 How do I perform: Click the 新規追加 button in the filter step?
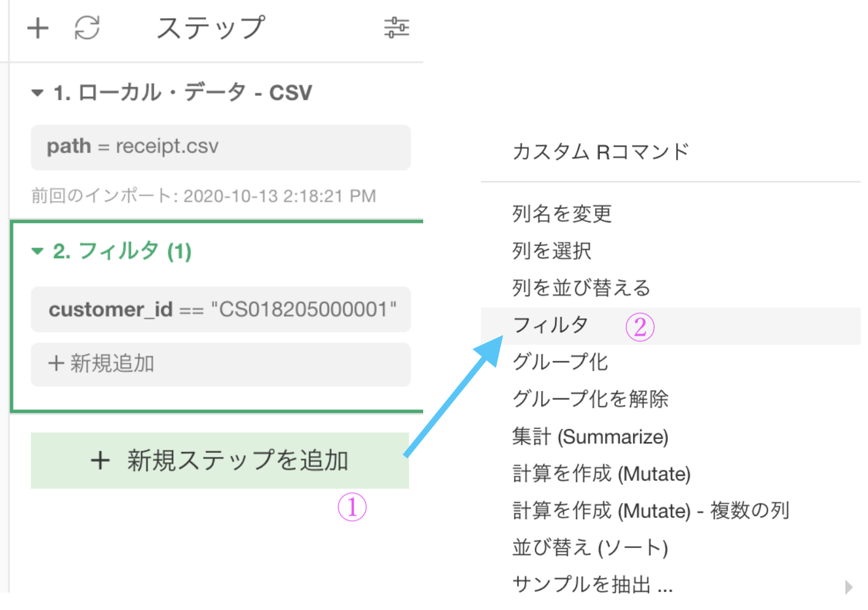click(x=220, y=364)
